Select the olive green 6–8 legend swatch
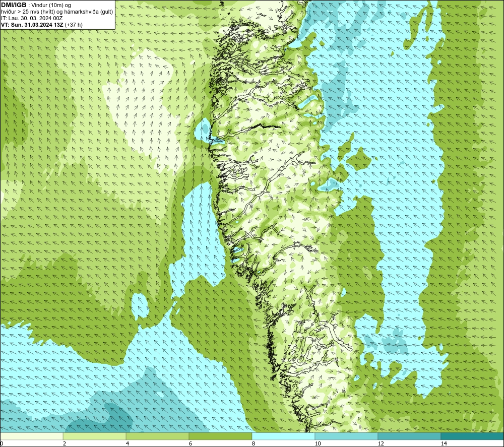This screenshot has width=504, height=447. (x=221, y=436)
